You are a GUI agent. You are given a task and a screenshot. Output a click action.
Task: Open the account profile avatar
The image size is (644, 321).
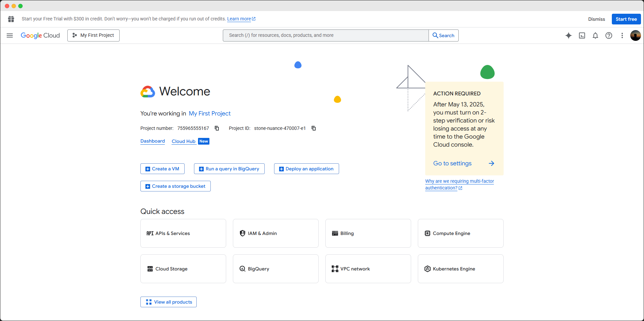tap(635, 35)
